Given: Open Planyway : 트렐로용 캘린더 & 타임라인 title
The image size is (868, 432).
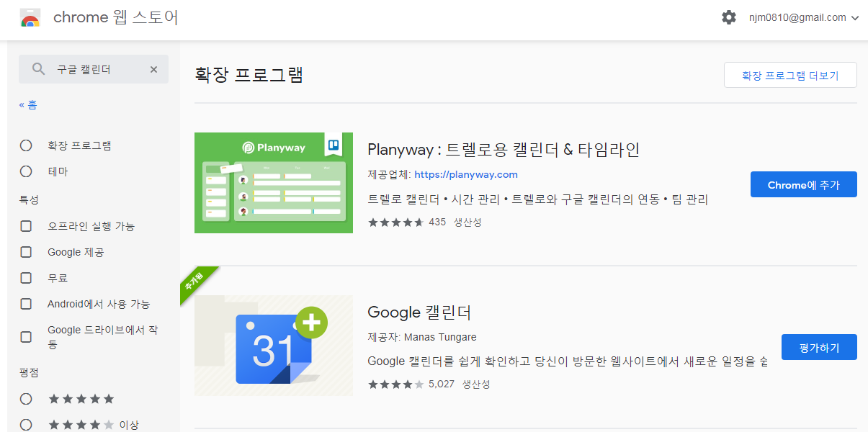Looking at the screenshot, I should click(504, 150).
